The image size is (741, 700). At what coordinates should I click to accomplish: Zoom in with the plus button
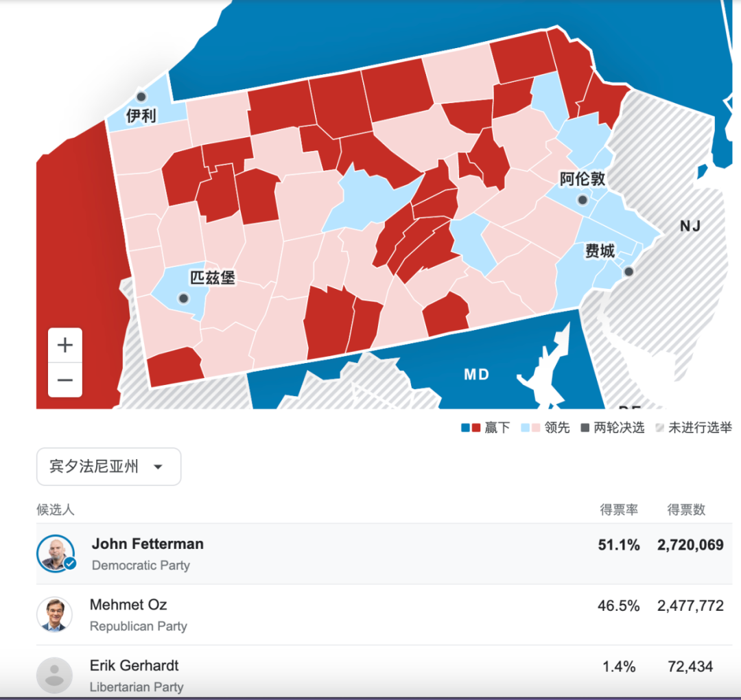(x=65, y=345)
